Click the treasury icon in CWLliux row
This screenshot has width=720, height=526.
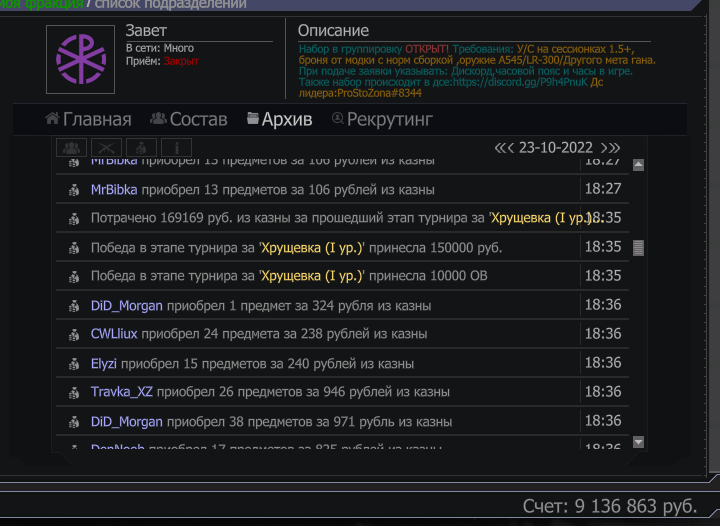click(x=73, y=334)
